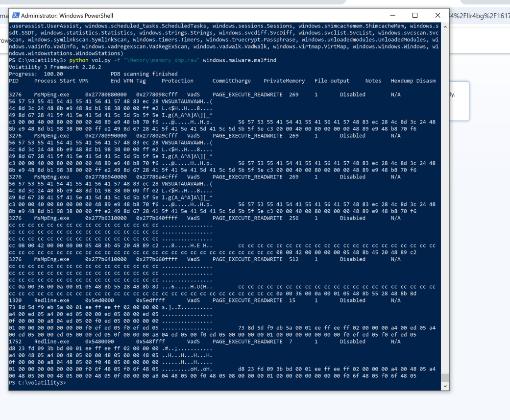The width and height of the screenshot is (510, 420).
Task: Click the scrollbar down arrow icon
Action: point(445,386)
